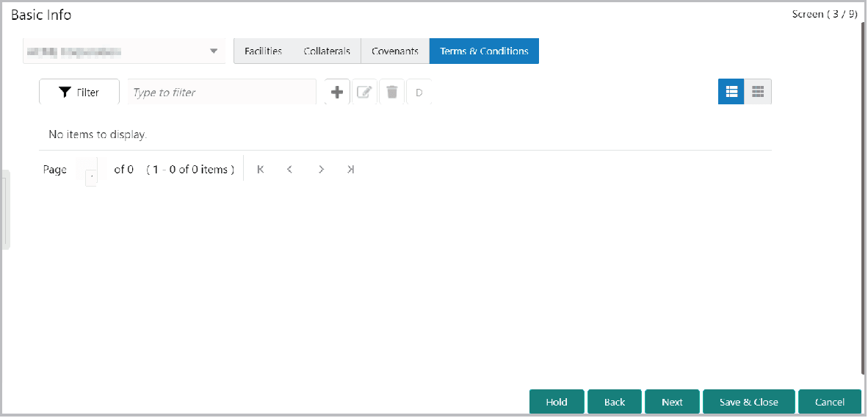This screenshot has width=868, height=418.
Task: Click the trash delete icon
Action: pos(392,92)
